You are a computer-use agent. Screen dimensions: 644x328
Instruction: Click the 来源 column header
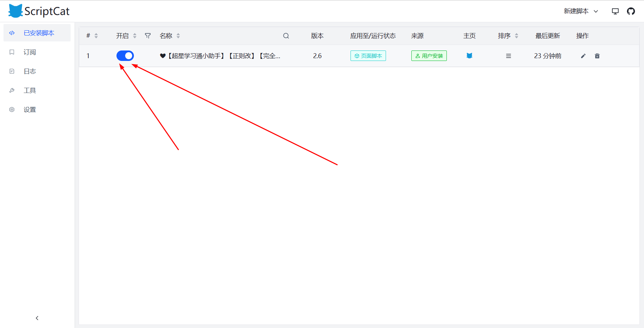click(x=417, y=36)
